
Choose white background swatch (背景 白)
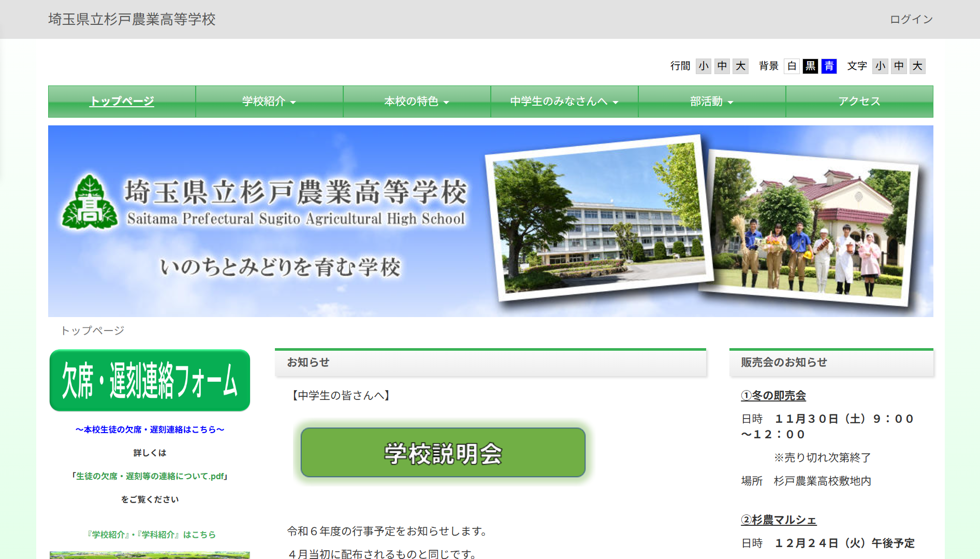[792, 66]
